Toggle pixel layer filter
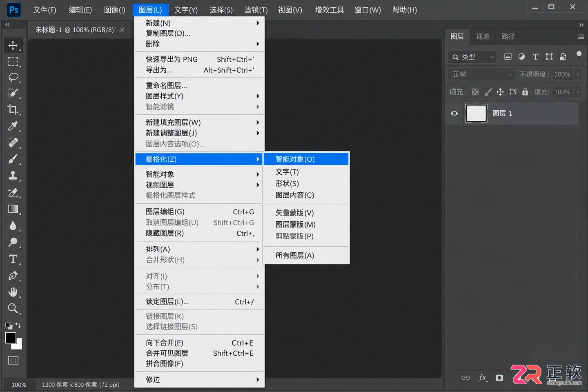This screenshot has height=392, width=588. pyautogui.click(x=508, y=57)
